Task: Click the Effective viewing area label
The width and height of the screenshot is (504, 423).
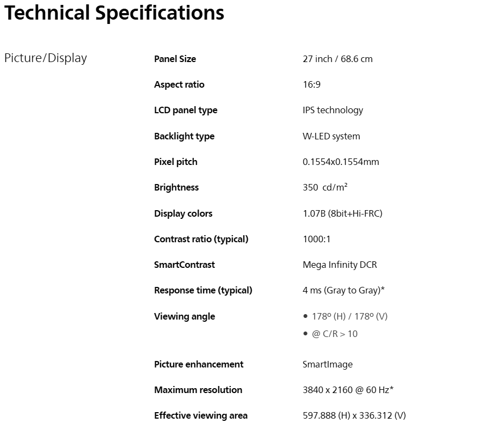Action: (x=200, y=415)
